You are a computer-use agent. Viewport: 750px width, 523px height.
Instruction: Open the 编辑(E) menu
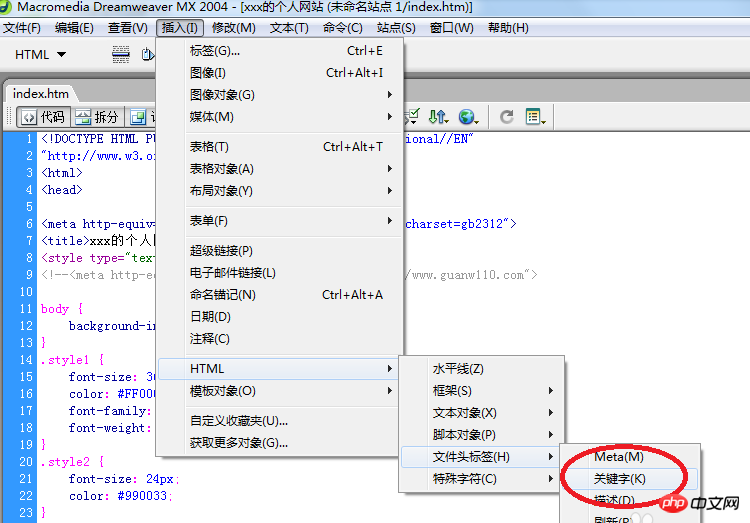pyautogui.click(x=74, y=28)
